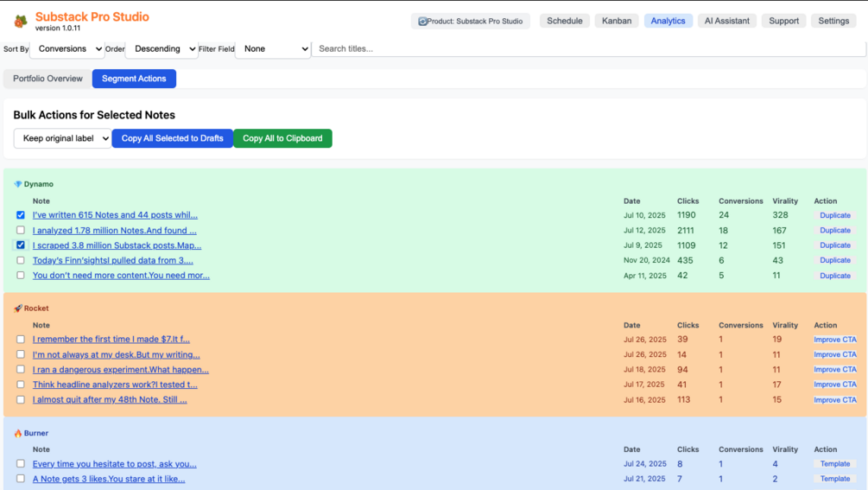Click Improve CTA for 'I almost quit' note

coord(835,400)
